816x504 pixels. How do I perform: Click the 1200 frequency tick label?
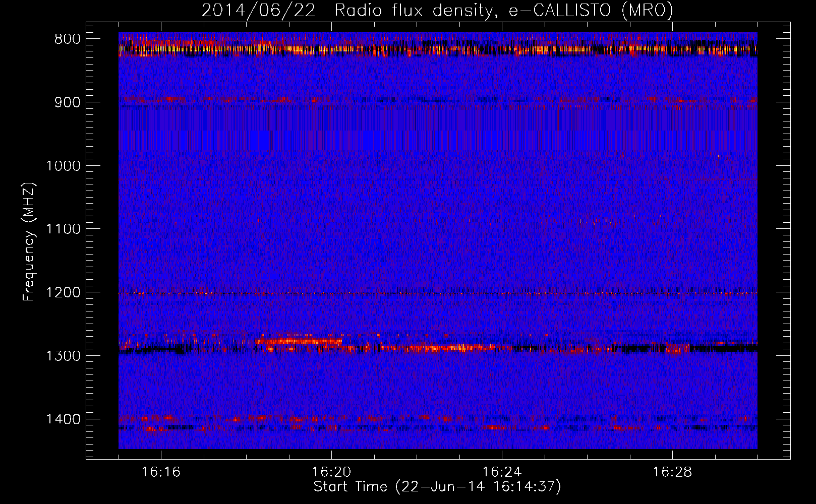63,293
